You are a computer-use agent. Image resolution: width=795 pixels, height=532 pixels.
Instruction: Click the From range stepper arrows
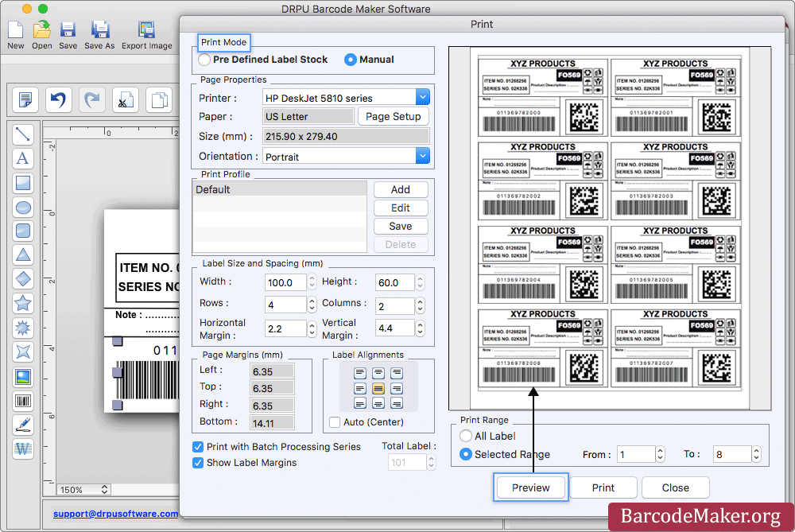pyautogui.click(x=660, y=454)
